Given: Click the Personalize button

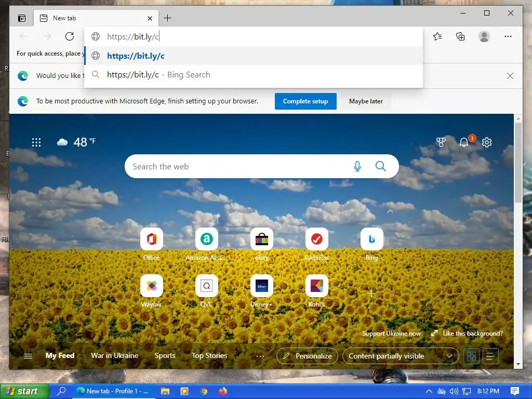Looking at the screenshot, I should tap(307, 356).
